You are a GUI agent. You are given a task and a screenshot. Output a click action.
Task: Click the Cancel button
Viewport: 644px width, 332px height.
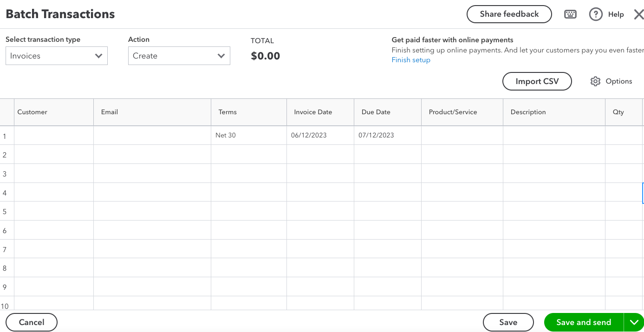(x=32, y=322)
